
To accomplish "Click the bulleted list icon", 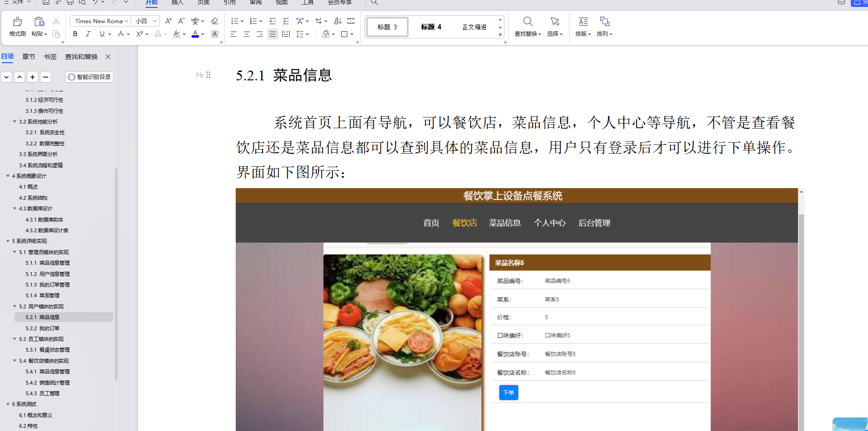I will [x=235, y=21].
